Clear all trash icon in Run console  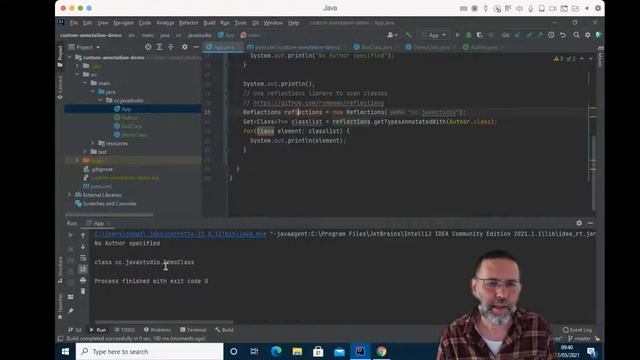click(83, 291)
